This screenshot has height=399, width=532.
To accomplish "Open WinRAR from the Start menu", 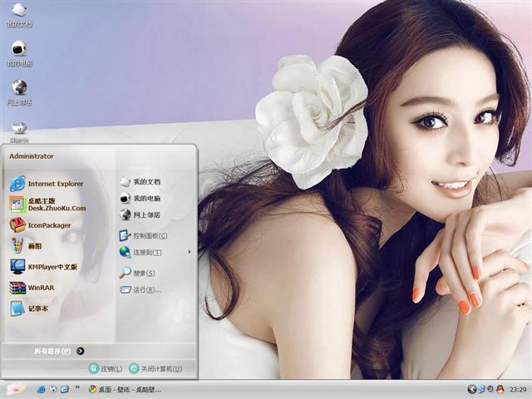I will (x=32, y=288).
